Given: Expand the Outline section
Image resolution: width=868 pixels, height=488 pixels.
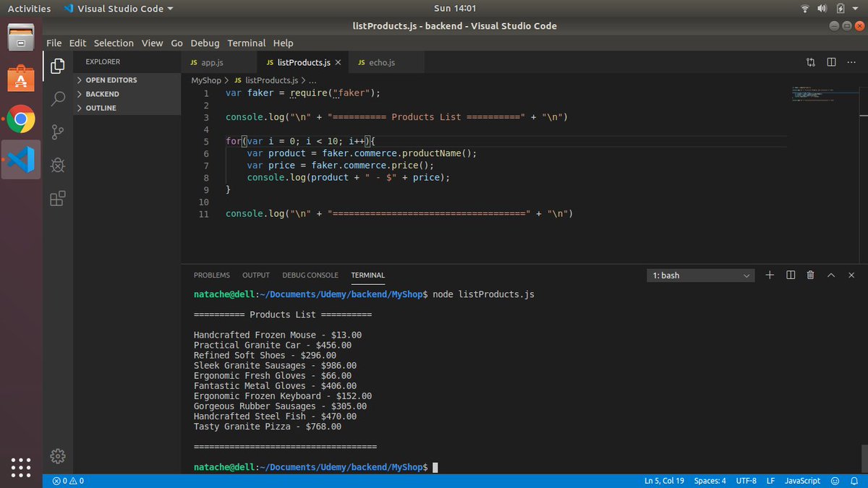Looking at the screenshot, I should click(x=127, y=108).
